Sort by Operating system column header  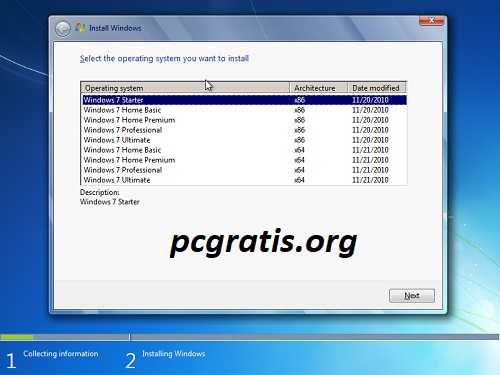point(185,88)
